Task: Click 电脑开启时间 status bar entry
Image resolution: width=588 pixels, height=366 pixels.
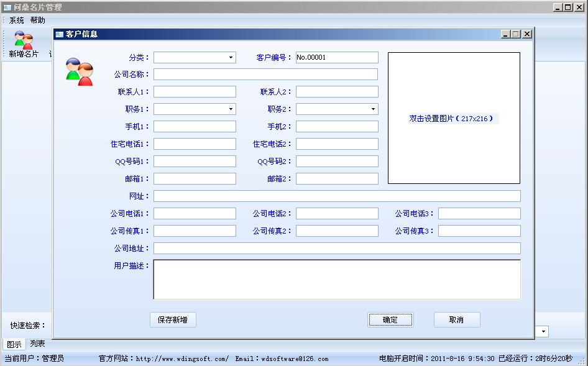Action: click(x=437, y=359)
